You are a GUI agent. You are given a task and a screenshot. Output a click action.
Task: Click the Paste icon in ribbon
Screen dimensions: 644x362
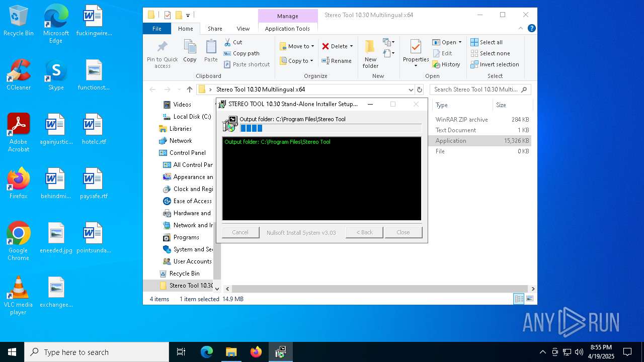(x=211, y=47)
